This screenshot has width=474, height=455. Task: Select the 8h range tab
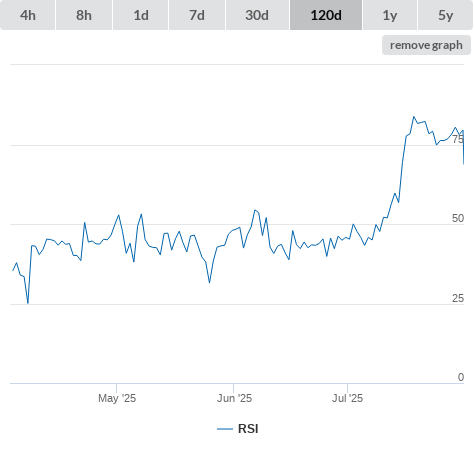pyautogui.click(x=84, y=15)
